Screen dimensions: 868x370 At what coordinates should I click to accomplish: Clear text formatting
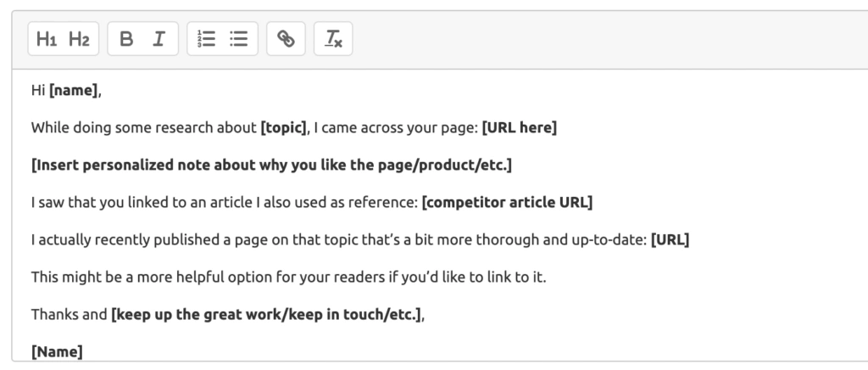coord(333,39)
